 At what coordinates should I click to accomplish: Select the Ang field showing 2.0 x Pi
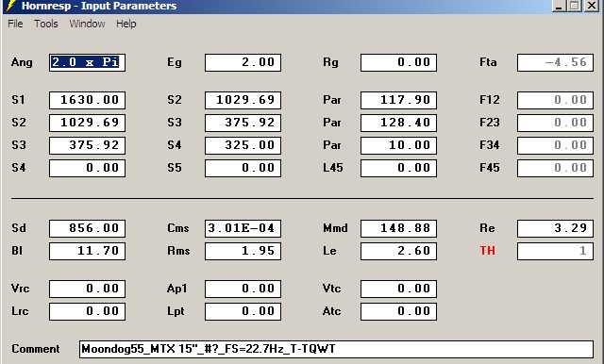pos(88,63)
